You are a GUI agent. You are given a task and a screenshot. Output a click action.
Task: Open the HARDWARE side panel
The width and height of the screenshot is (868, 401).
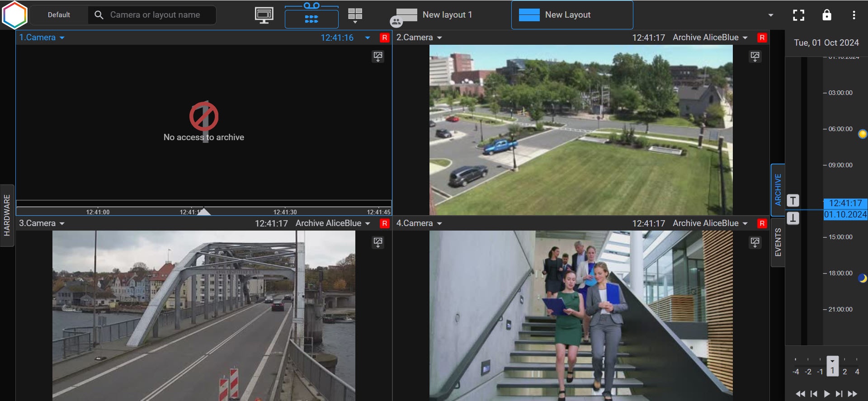[7, 215]
